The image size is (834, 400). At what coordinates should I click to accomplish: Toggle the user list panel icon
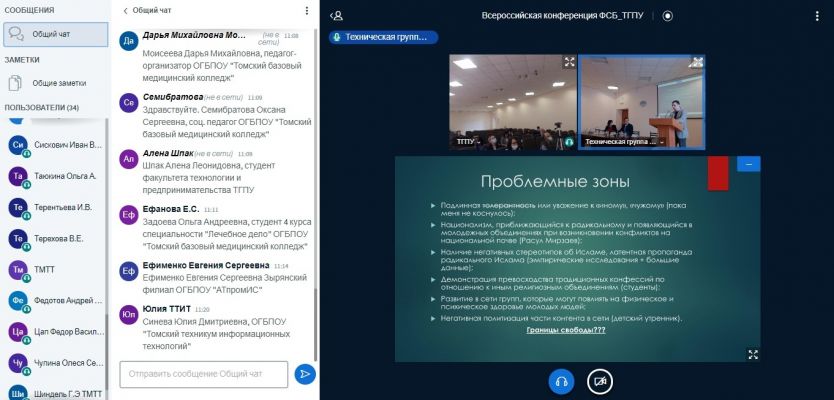pos(338,15)
